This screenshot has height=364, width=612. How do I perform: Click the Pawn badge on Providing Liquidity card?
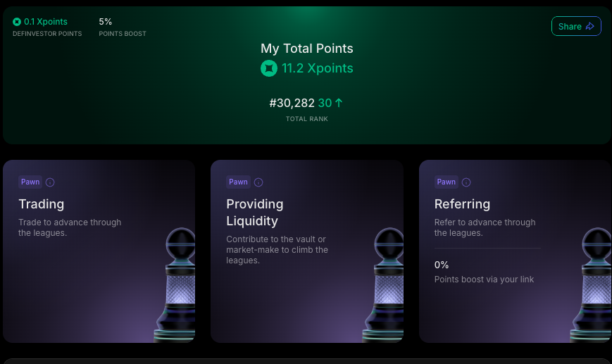pos(238,182)
